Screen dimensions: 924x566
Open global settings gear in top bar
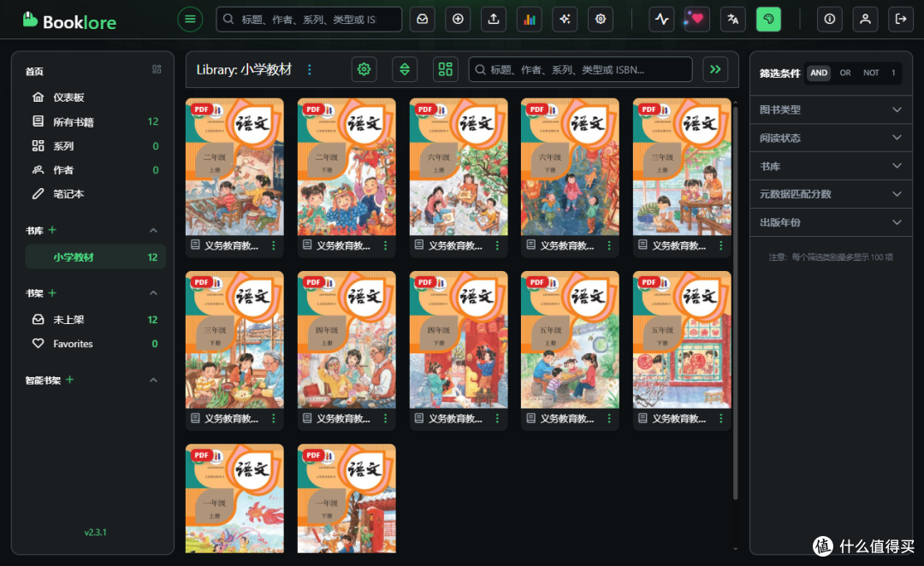coord(601,20)
